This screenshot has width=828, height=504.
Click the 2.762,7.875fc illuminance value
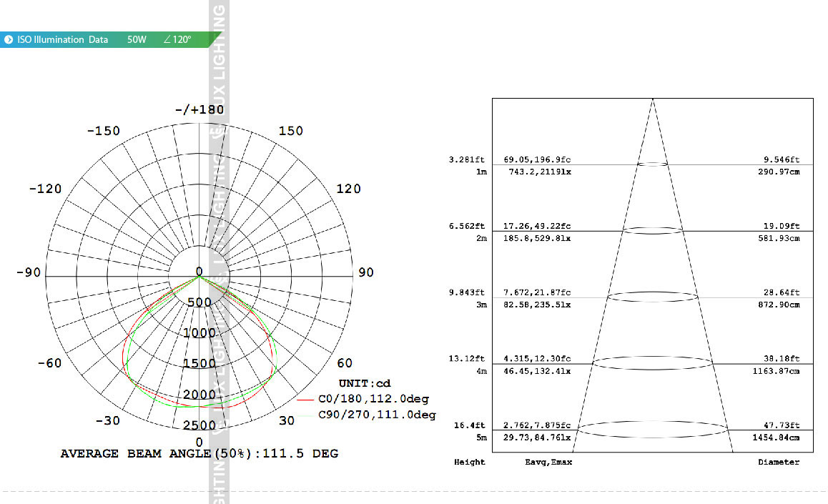(x=537, y=425)
